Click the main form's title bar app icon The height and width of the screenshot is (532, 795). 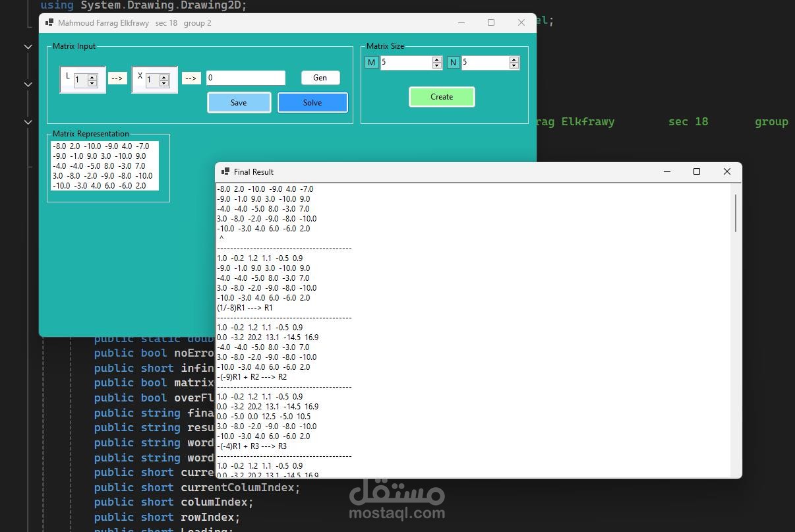tap(49, 22)
